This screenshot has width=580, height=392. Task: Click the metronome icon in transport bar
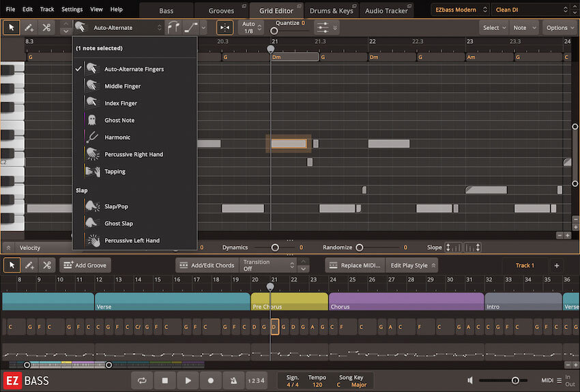[x=234, y=380]
